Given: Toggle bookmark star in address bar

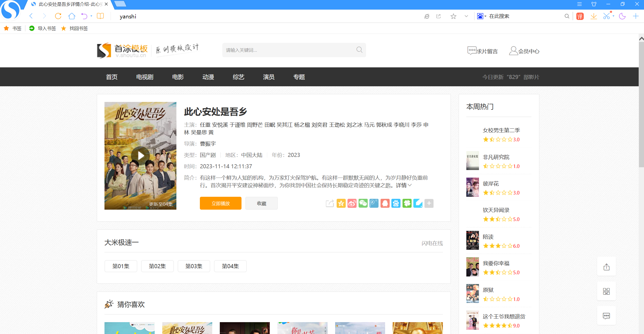Looking at the screenshot, I should click(453, 16).
